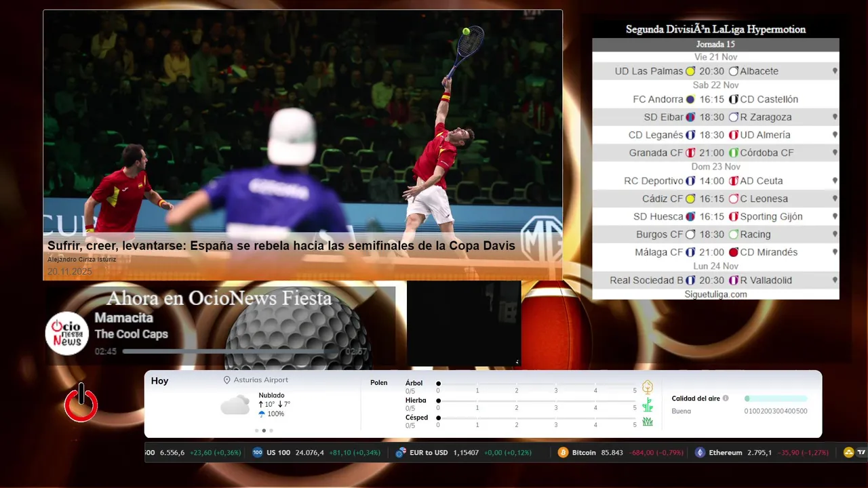Click the stadium pin on Real Sociedad B row
The height and width of the screenshot is (488, 868).
[835, 280]
